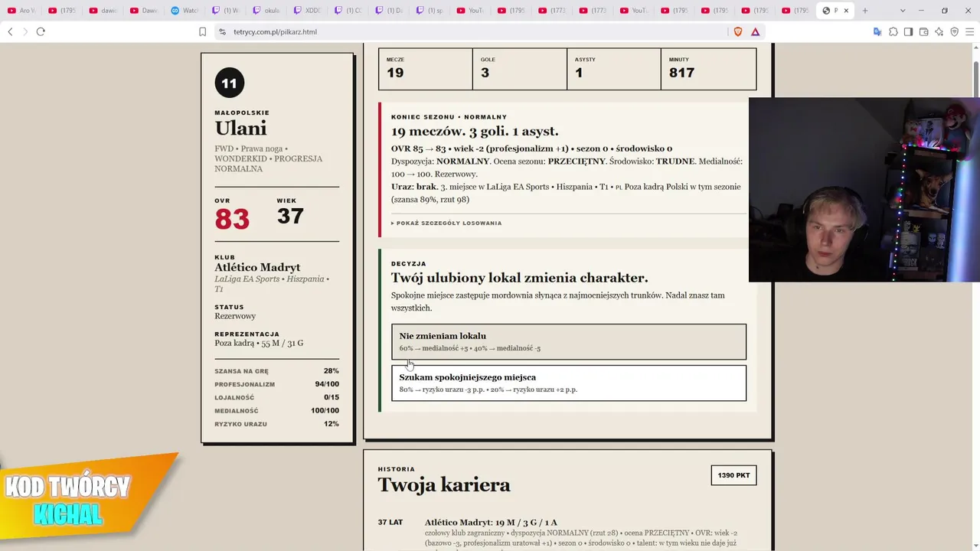Bookmark this page with the bookmark icon
Screen dimensions: 980x551
[x=202, y=31]
